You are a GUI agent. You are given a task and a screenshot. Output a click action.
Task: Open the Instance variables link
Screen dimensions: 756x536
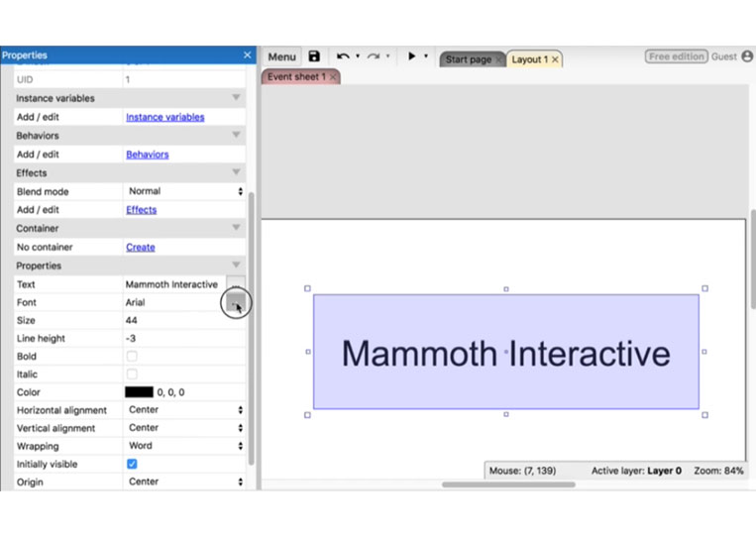pyautogui.click(x=164, y=117)
